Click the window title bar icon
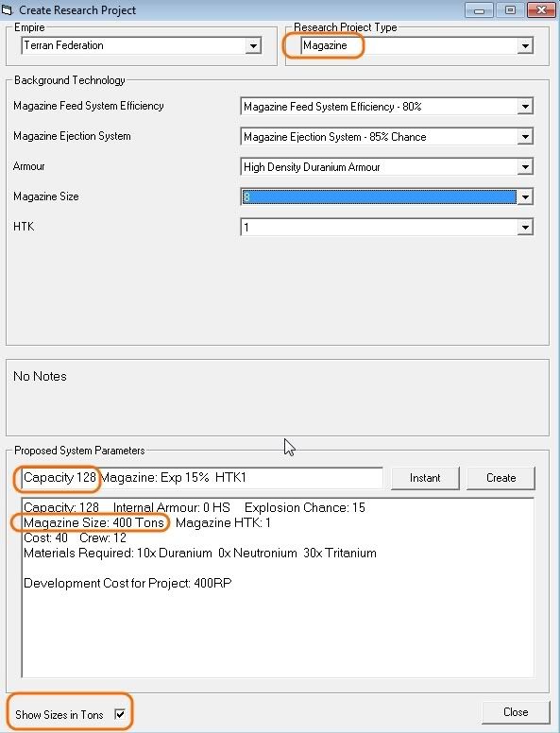This screenshot has width=560, height=733. pyautogui.click(x=7, y=9)
